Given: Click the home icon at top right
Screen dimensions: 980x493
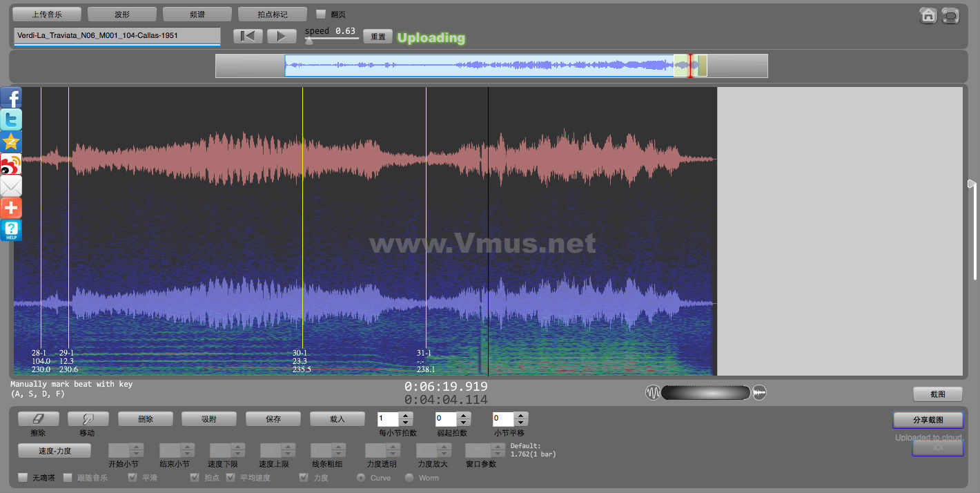Looking at the screenshot, I should click(928, 15).
